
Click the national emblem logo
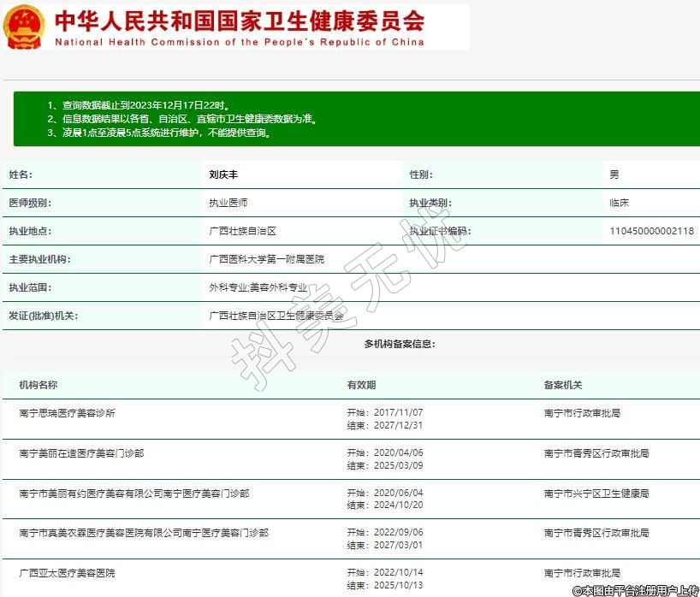pos(24,27)
